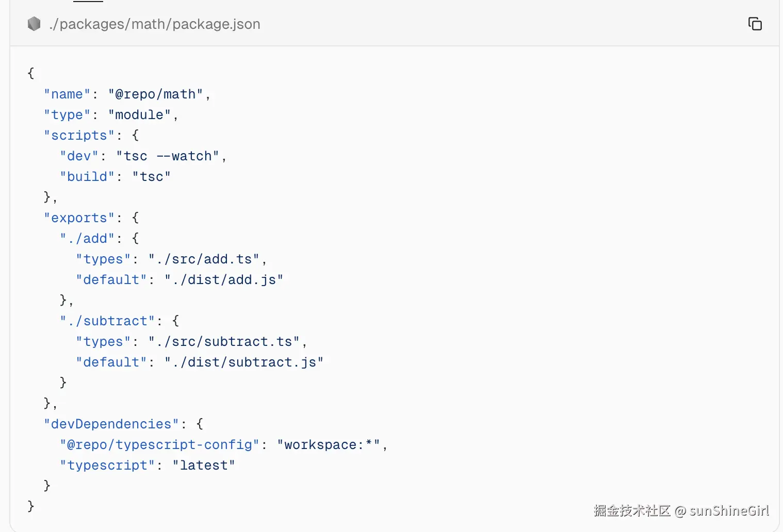Click the "module" type value

139,115
